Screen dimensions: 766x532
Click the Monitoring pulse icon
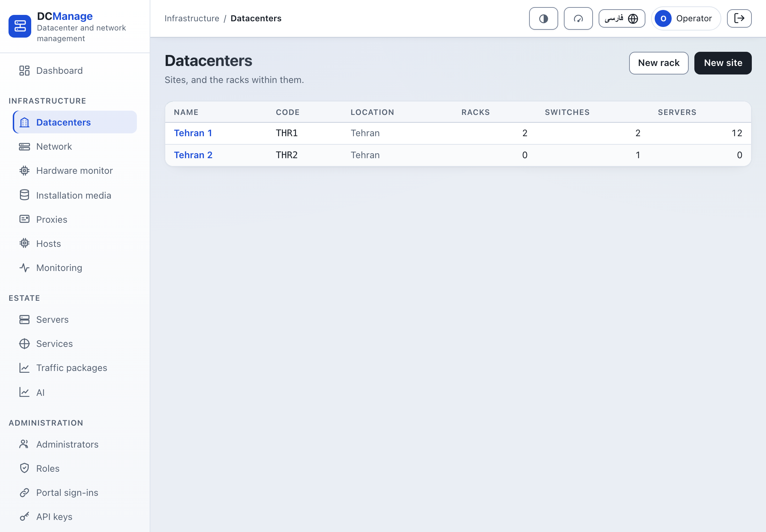coord(24,268)
